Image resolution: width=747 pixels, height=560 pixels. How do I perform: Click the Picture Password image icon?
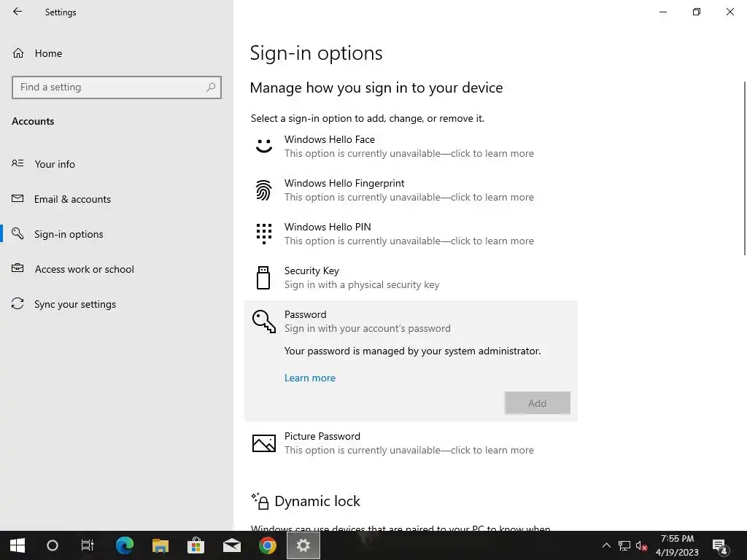(264, 443)
